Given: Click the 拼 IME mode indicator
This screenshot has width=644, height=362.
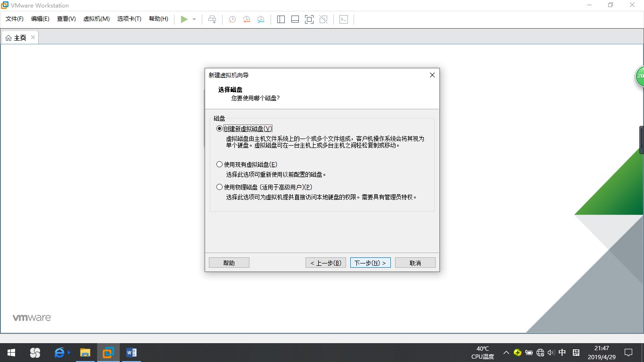Looking at the screenshot, I should [x=576, y=353].
